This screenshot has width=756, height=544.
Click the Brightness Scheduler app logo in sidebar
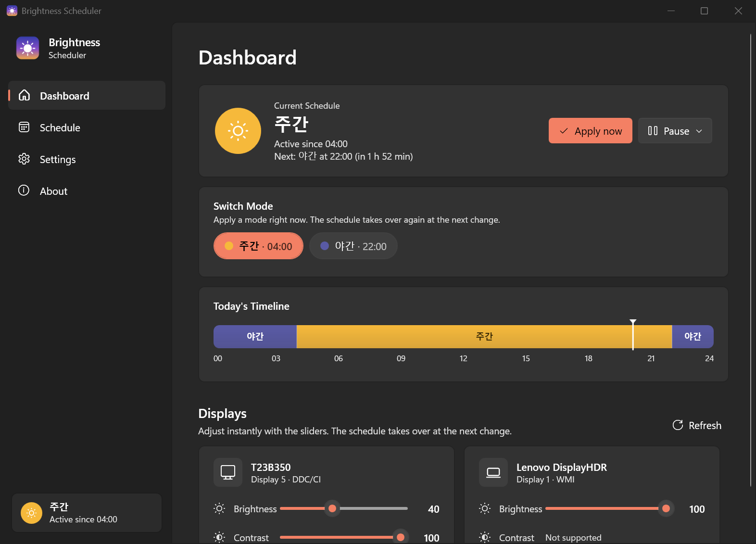point(27,48)
